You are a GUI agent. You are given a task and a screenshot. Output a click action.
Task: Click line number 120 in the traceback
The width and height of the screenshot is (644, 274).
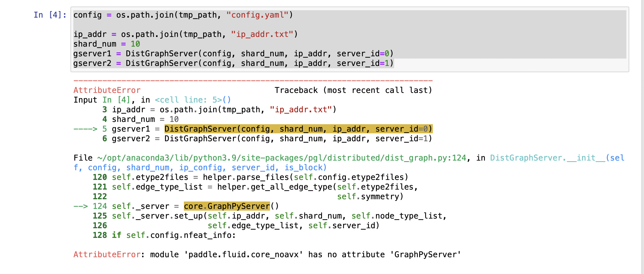[99, 177]
